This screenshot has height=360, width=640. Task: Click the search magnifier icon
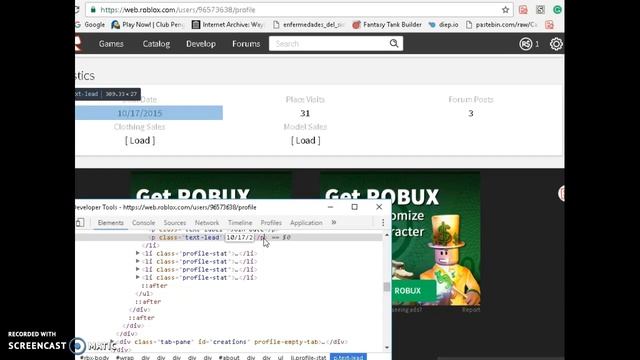pos(394,43)
